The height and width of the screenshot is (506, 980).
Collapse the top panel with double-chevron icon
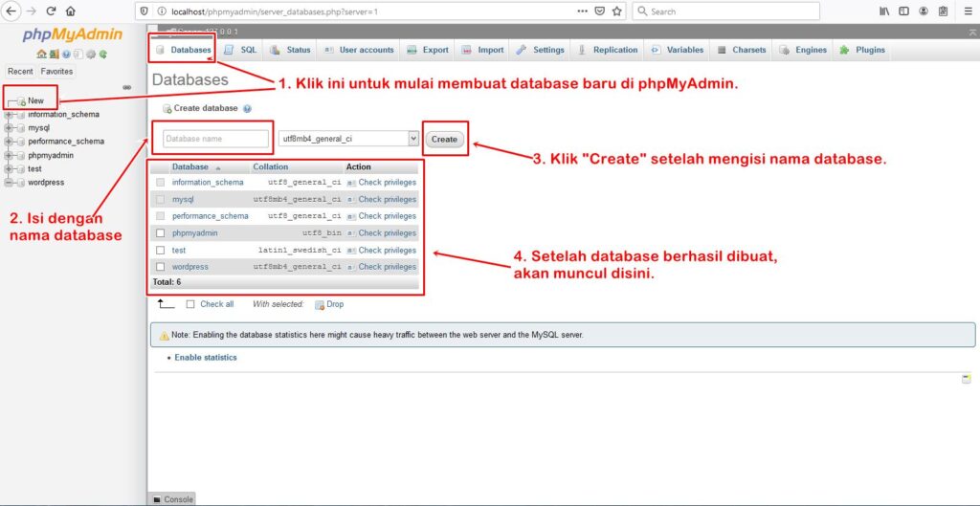(x=970, y=32)
